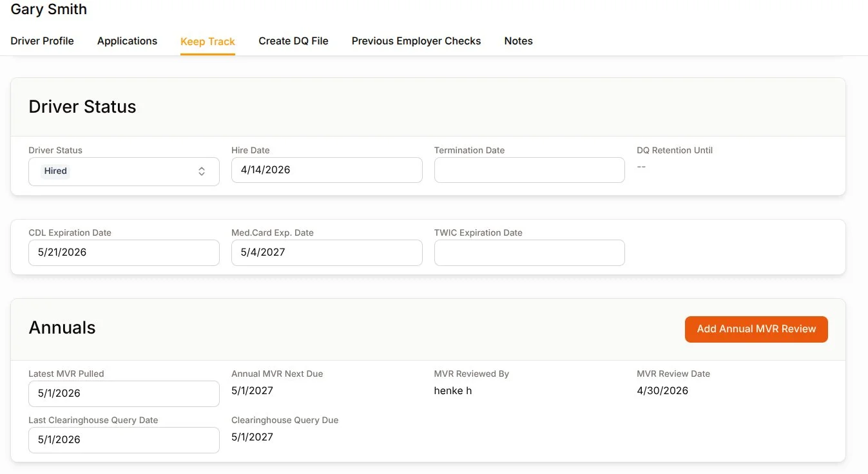868x474 pixels.
Task: Click the Hire Date label
Action: click(x=251, y=150)
